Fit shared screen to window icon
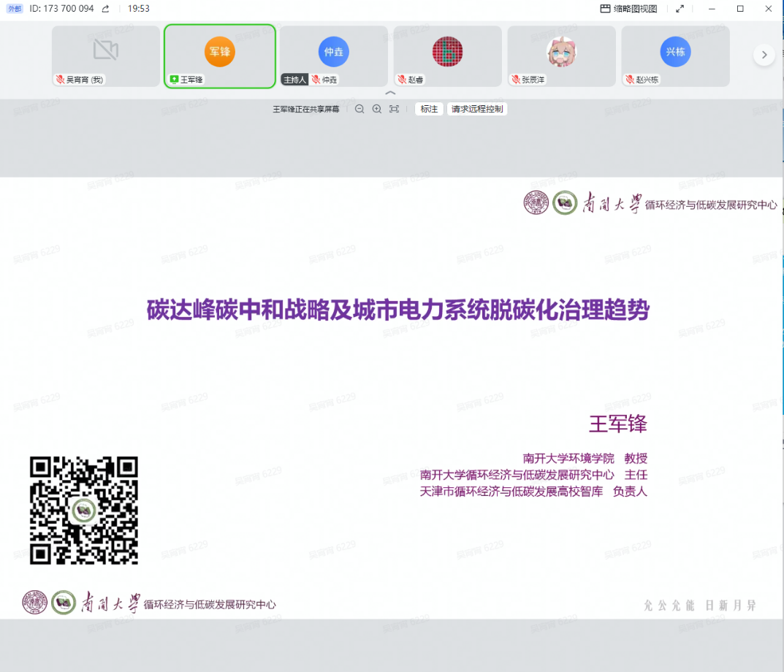Screen dimensions: 784x672 (x=395, y=109)
